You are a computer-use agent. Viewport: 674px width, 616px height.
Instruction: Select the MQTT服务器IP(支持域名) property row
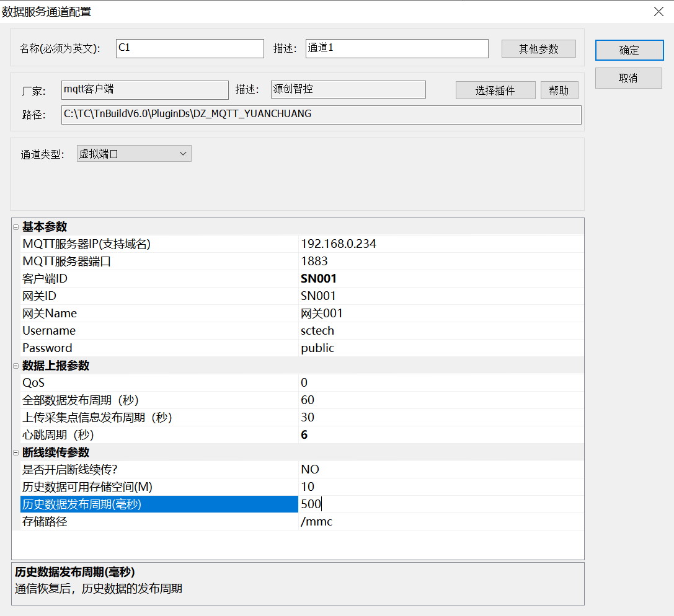pyautogui.click(x=302, y=244)
